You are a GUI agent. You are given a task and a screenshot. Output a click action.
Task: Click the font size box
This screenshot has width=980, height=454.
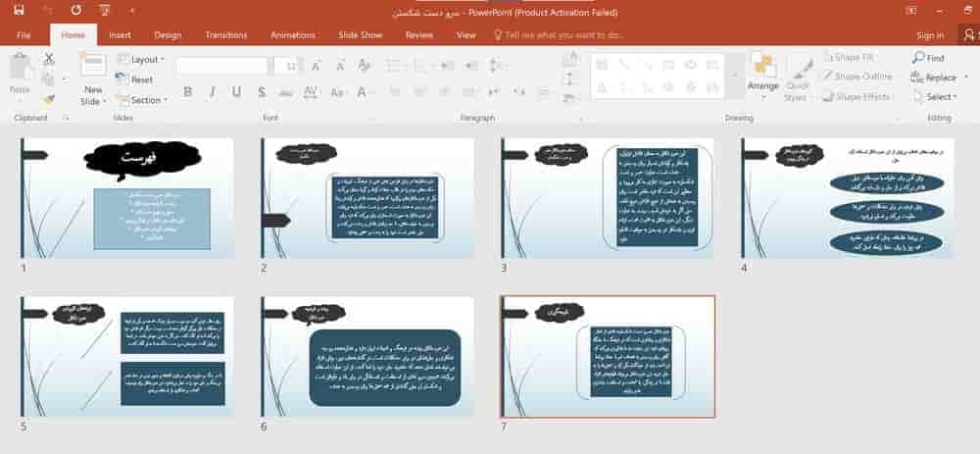pos(288,66)
